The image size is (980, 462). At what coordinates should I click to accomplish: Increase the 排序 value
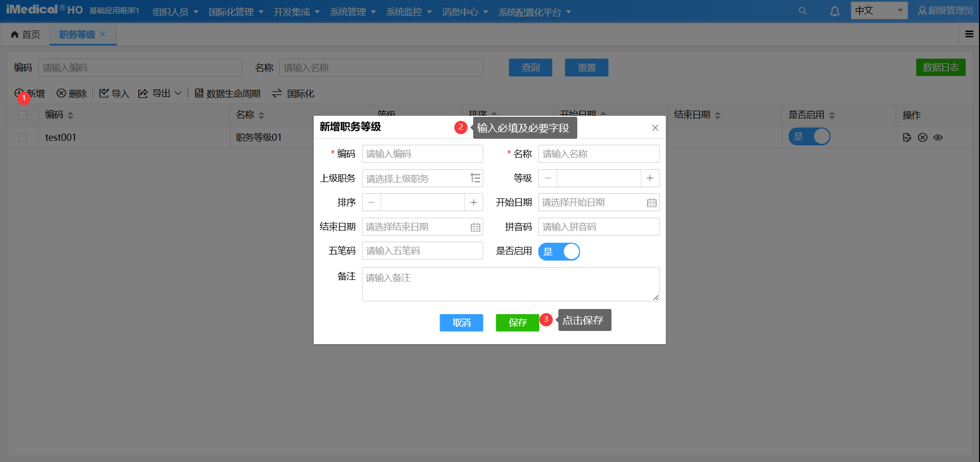click(474, 202)
